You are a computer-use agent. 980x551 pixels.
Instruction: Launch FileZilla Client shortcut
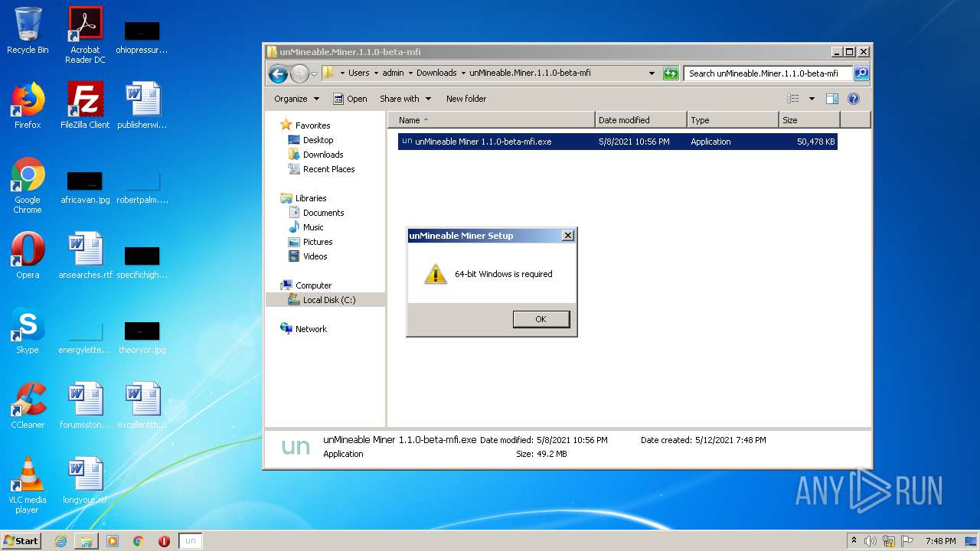85,106
